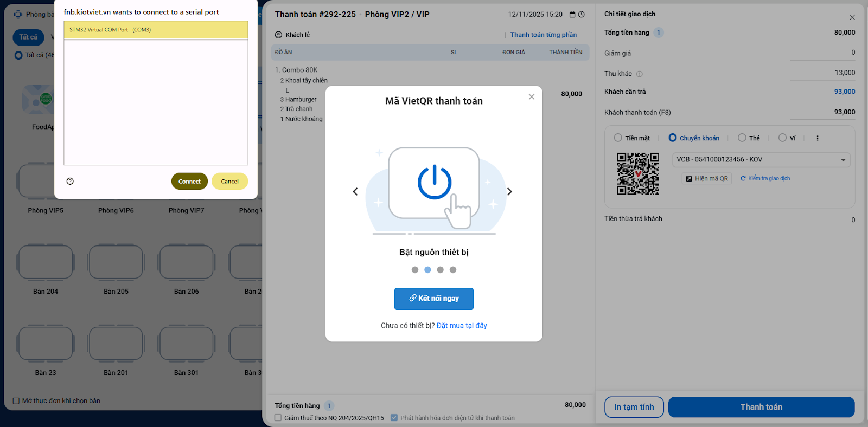The image size is (868, 427).
Task: Click Kiểm tra giao dịch refresh link
Action: (x=765, y=178)
